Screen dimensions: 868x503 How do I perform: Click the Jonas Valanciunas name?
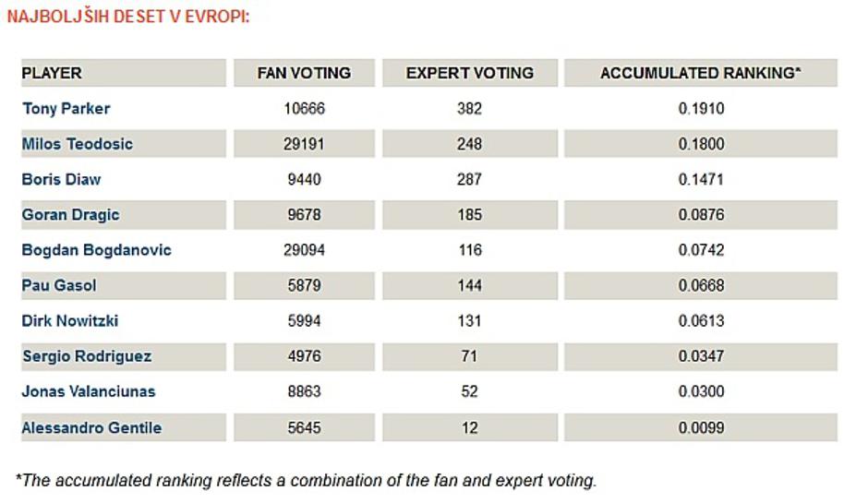pyautogui.click(x=89, y=391)
